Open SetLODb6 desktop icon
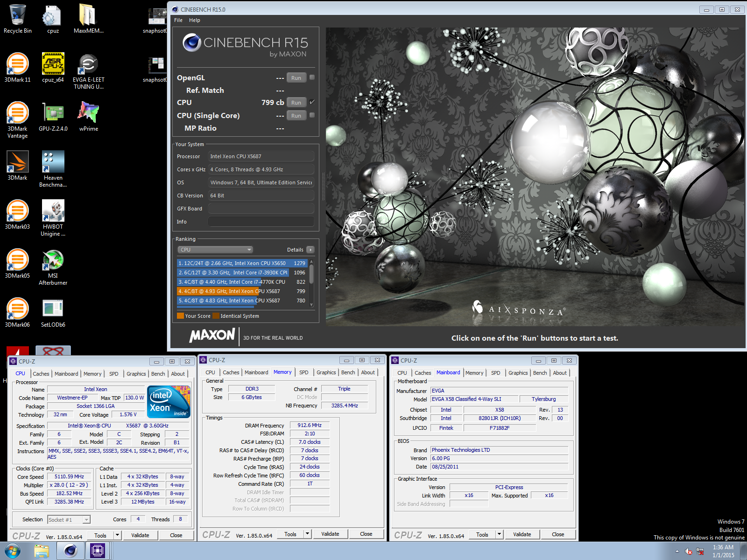The image size is (747, 560). 53,313
